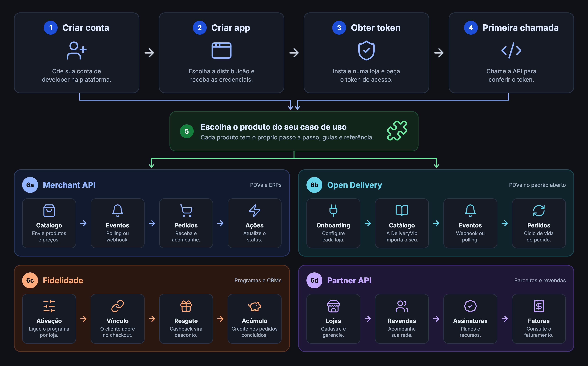Click the shopping bag icon in Merchant API Catálogo
This screenshot has width=588, height=366.
pos(49,211)
